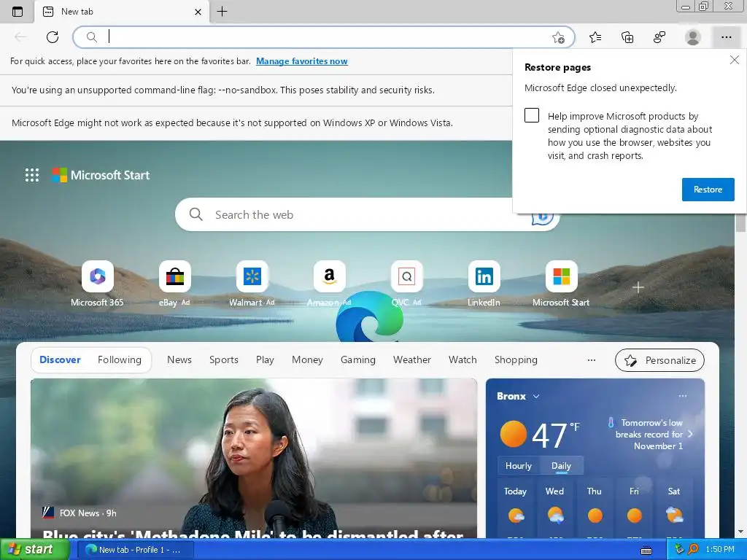Open Settings and more ellipsis menu
The height and width of the screenshot is (560, 747).
[x=726, y=37]
